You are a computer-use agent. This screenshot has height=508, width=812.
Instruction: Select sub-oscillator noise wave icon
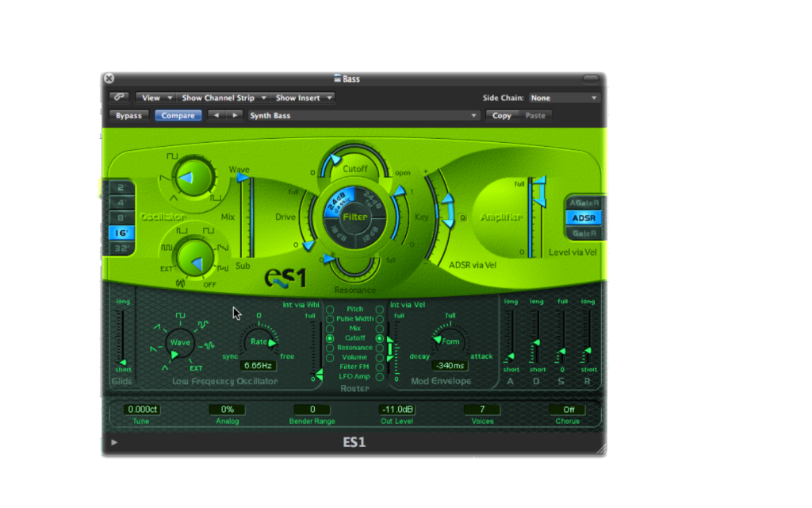(180, 283)
